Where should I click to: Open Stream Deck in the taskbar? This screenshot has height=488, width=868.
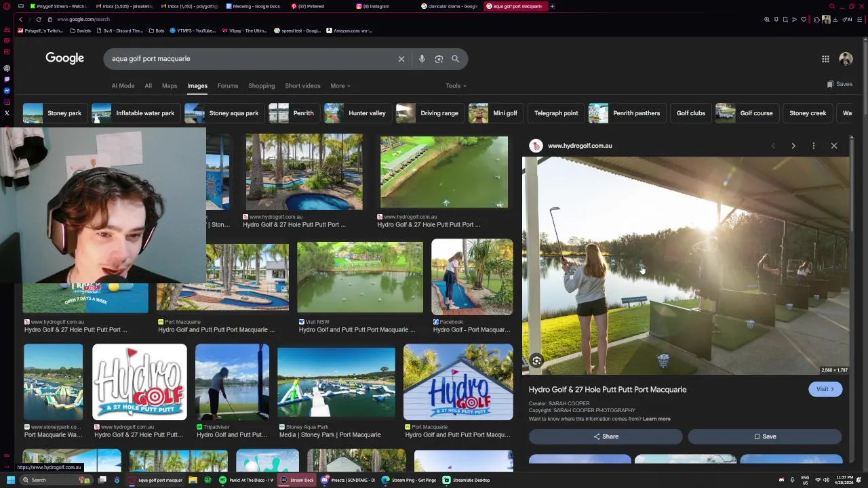pos(298,480)
